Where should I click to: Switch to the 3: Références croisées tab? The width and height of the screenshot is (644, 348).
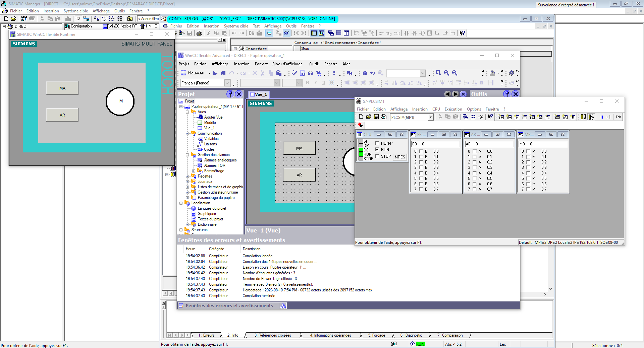pos(273,335)
